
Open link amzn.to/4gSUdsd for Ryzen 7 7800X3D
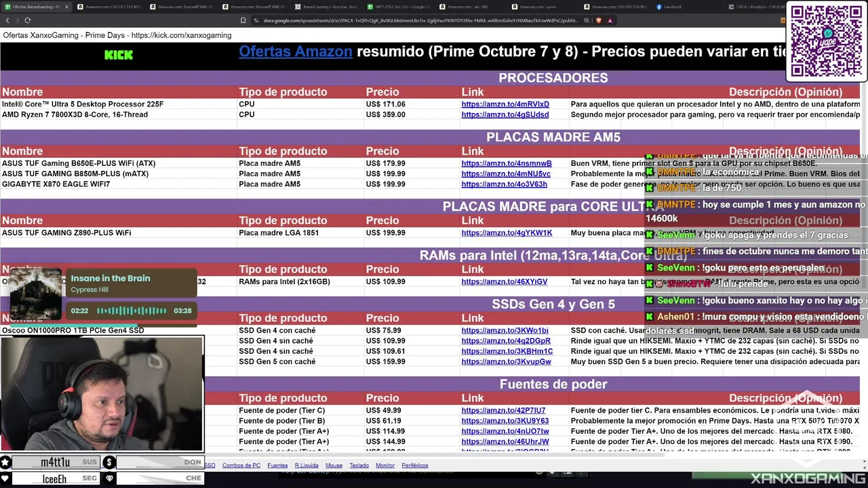(x=505, y=115)
